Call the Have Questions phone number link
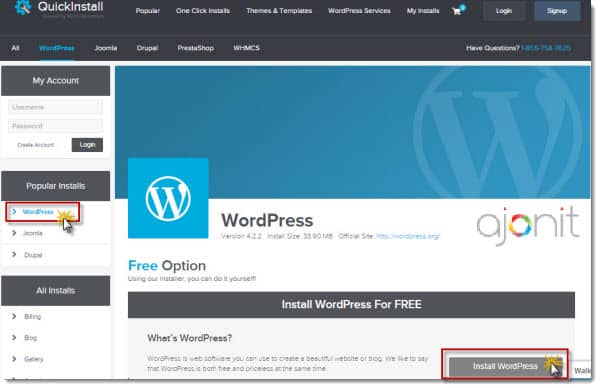 point(546,48)
